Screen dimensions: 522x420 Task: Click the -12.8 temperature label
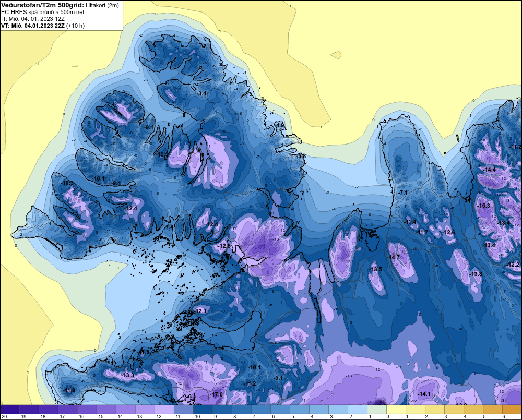(224, 246)
